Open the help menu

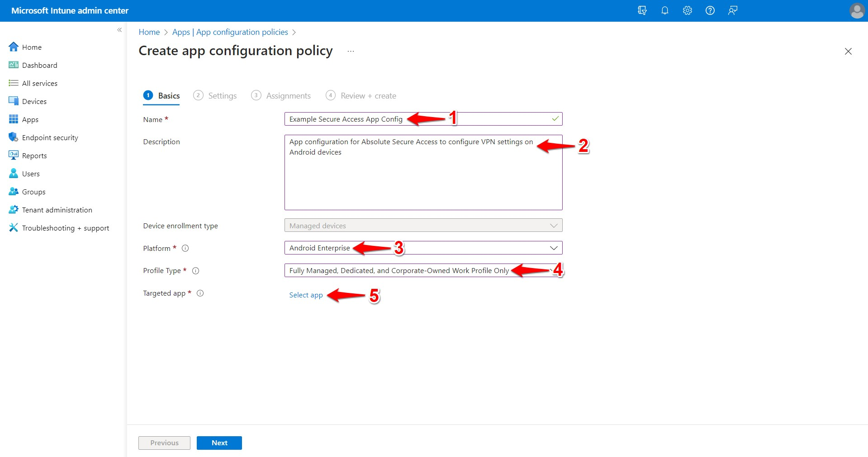(x=710, y=10)
